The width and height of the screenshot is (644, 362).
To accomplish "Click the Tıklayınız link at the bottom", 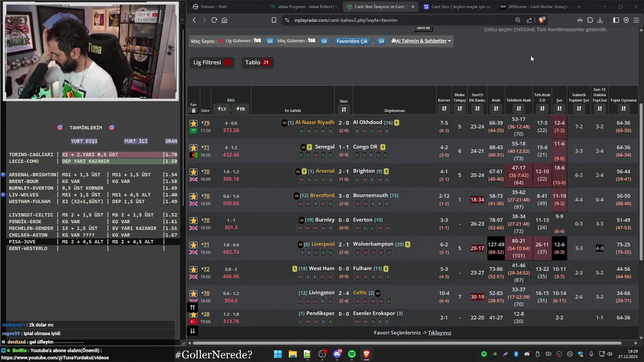I will coord(439,333).
